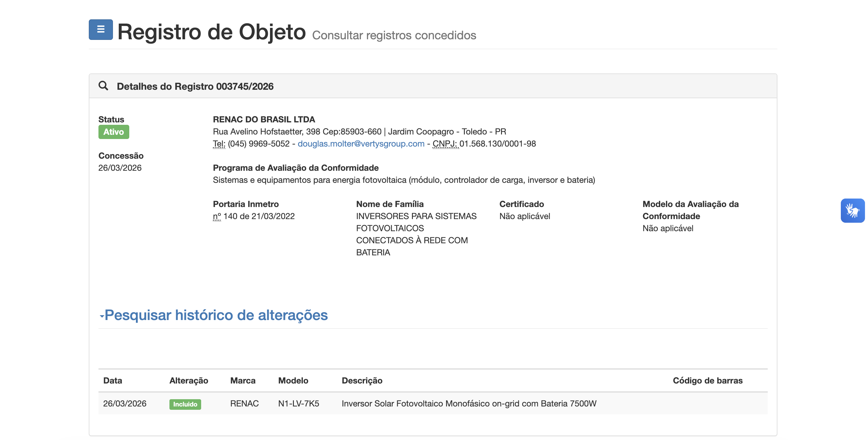The image size is (868, 440).
Task: Click the Tel abbreviation label
Action: 219,144
